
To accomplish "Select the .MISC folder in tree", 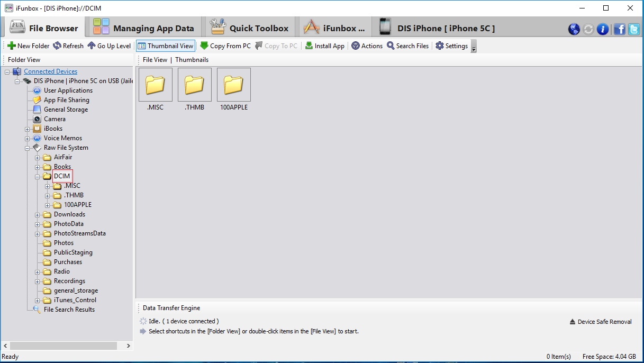I will 72,186.
